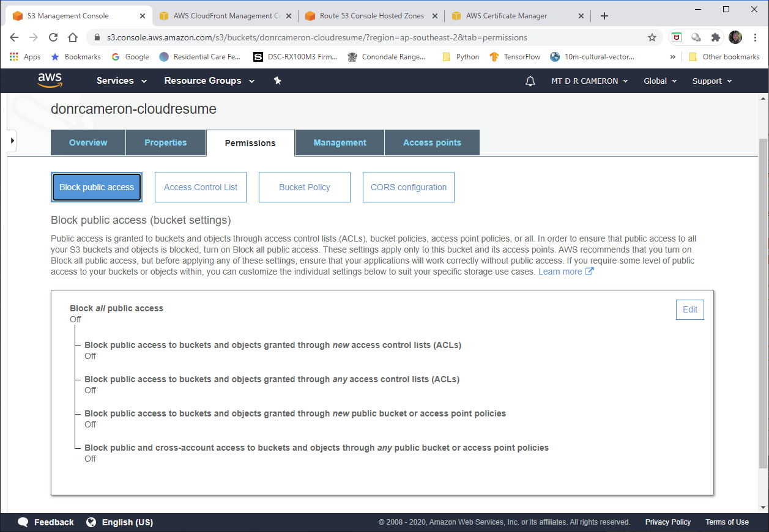Follow the Learn more link
This screenshot has height=532, width=769.
tap(565, 272)
